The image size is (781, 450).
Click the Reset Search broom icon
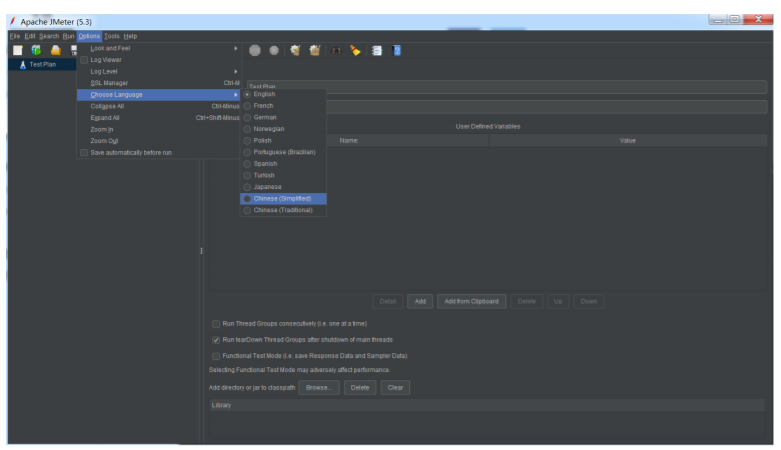pyautogui.click(x=355, y=50)
